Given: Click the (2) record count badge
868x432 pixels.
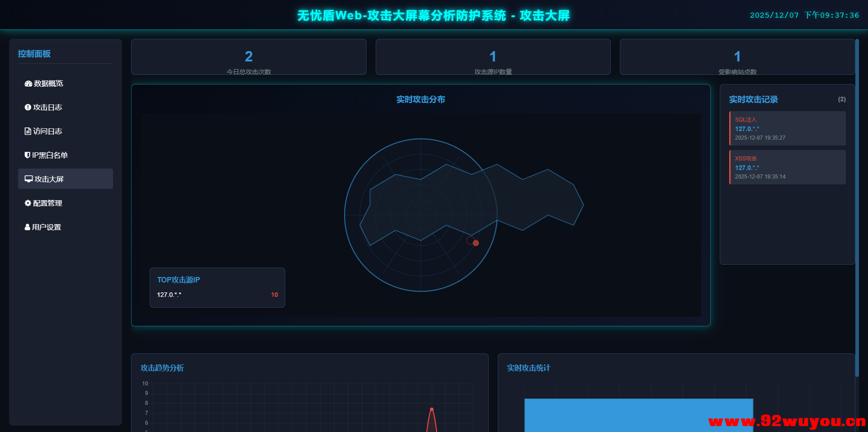Looking at the screenshot, I should pyautogui.click(x=842, y=99).
